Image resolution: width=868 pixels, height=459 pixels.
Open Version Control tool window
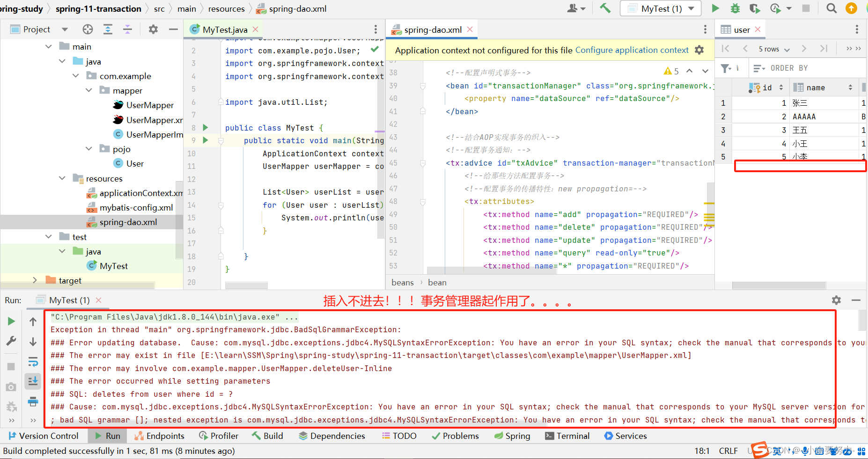[43, 436]
